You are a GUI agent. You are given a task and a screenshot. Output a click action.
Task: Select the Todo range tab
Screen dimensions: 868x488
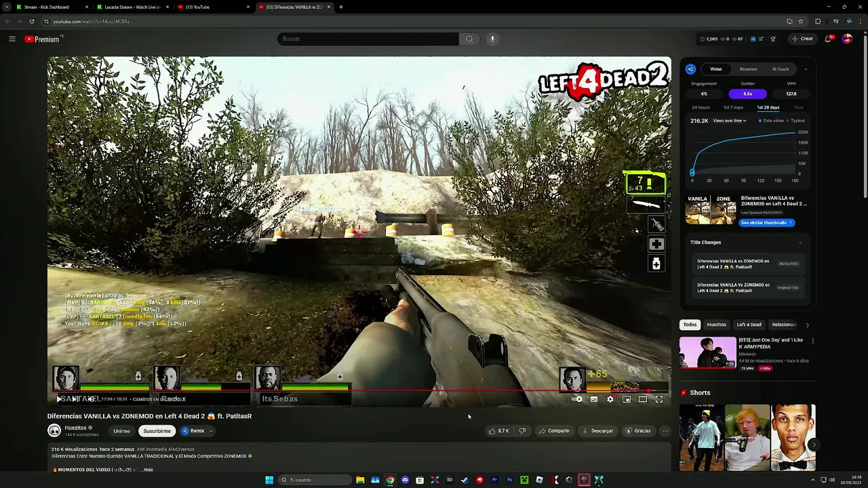(798, 107)
